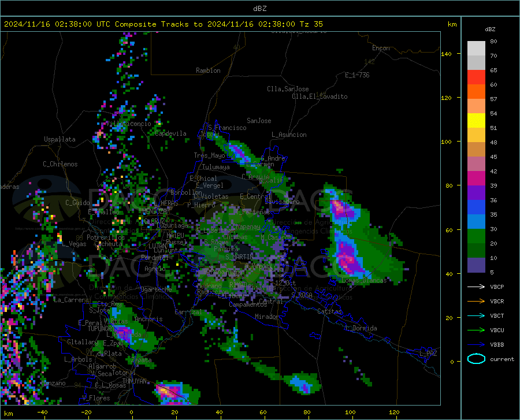This screenshot has width=520, height=420.
Task: Click the 'SanJose' map label
Action: click(259, 121)
